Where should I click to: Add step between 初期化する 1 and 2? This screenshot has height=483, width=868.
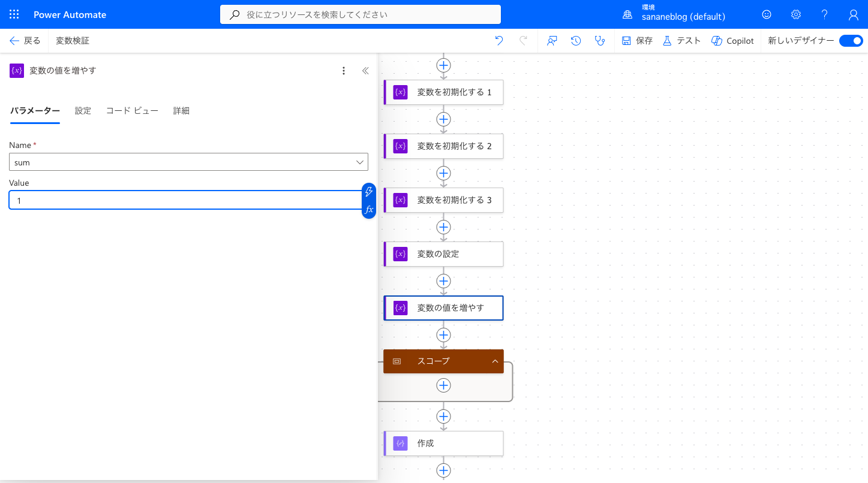(x=443, y=119)
